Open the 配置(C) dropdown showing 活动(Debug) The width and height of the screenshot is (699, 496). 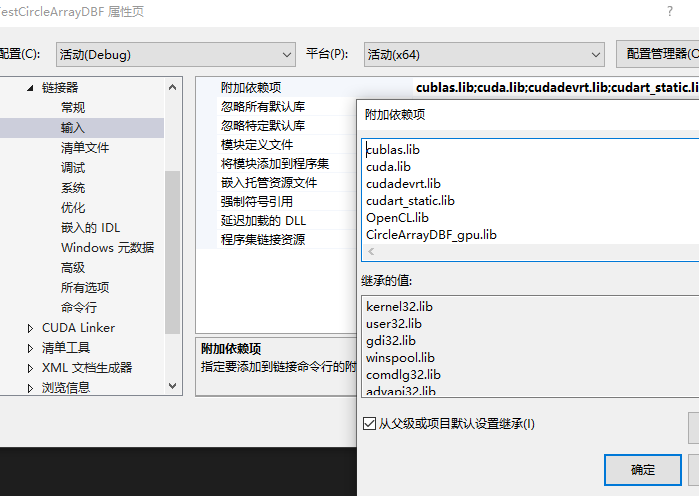(x=176, y=54)
